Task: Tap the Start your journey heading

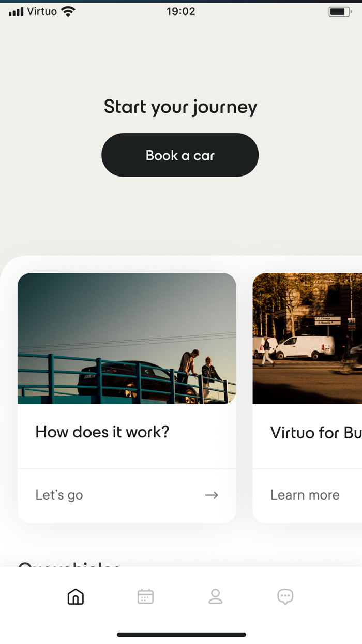Action: pos(180,107)
